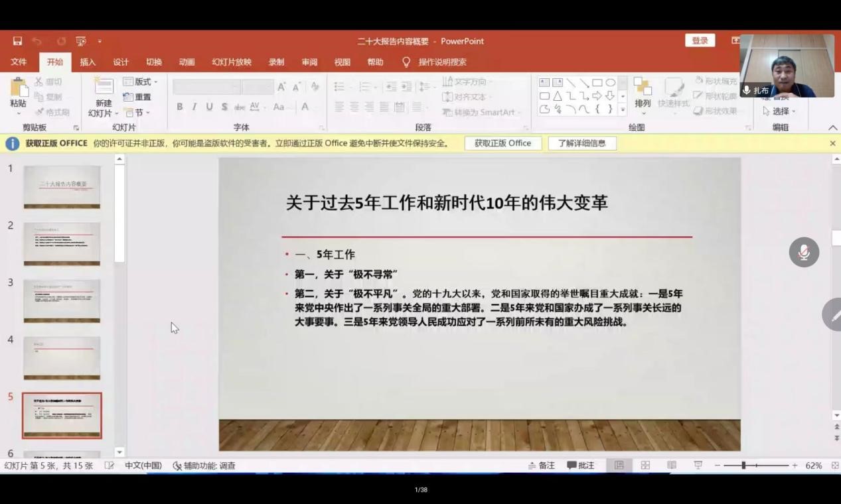Open the Insert (插入) tab
This screenshot has height=504, width=841.
pyautogui.click(x=88, y=62)
